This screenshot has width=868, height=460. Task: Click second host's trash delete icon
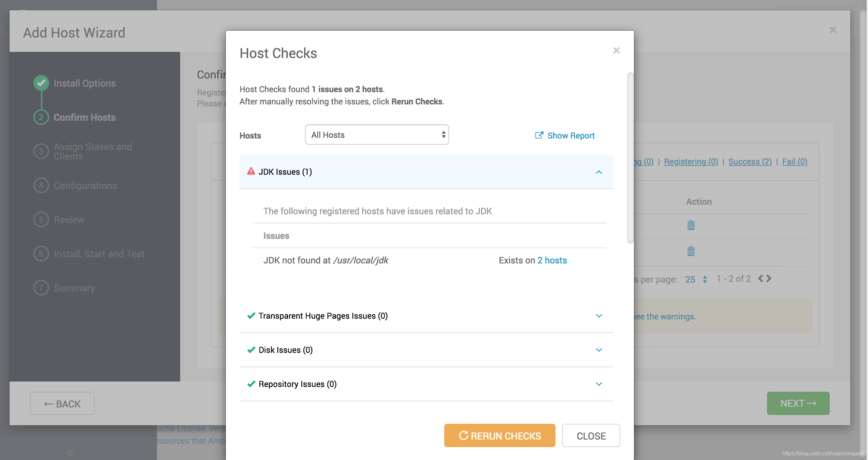point(691,251)
